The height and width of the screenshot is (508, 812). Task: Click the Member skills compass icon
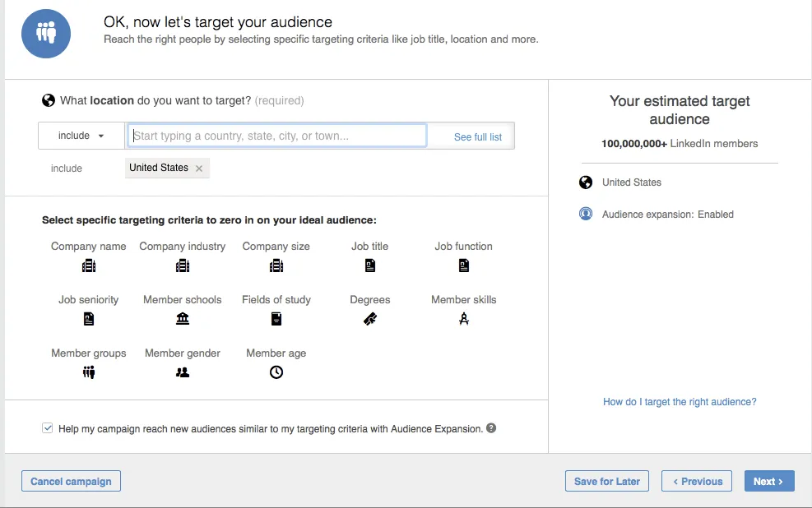pos(463,319)
